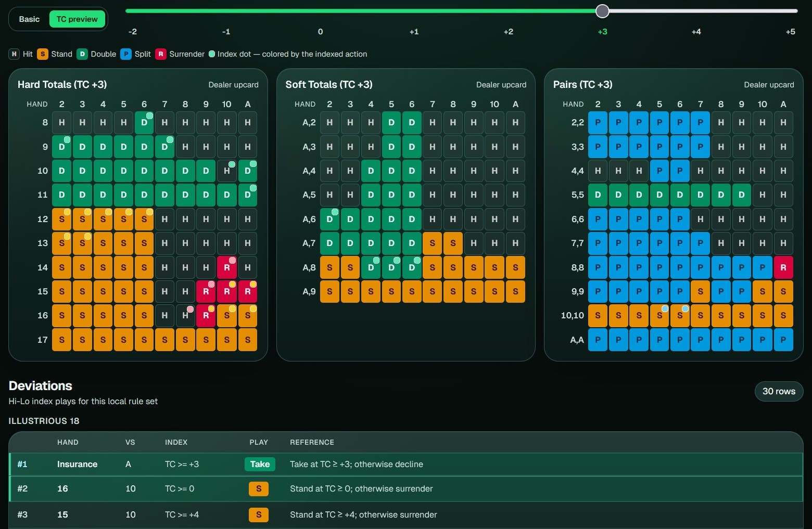Switch to the Basic strategy view
Image resolution: width=812 pixels, height=529 pixels.
pyautogui.click(x=29, y=19)
